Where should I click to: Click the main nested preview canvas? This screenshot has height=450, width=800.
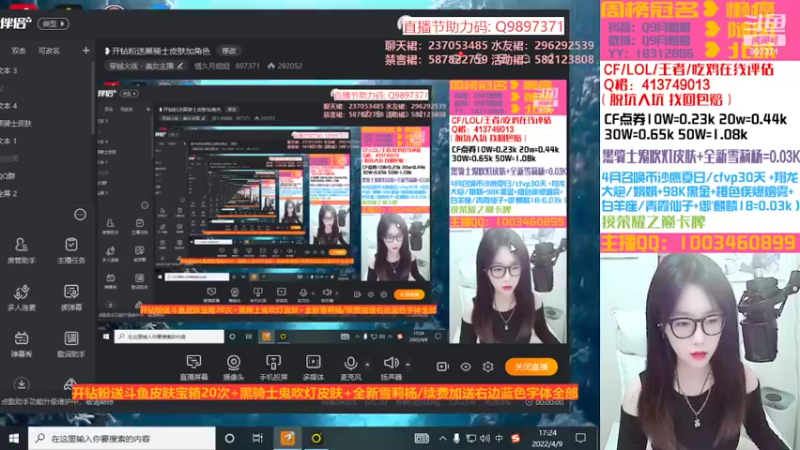pos(332,211)
